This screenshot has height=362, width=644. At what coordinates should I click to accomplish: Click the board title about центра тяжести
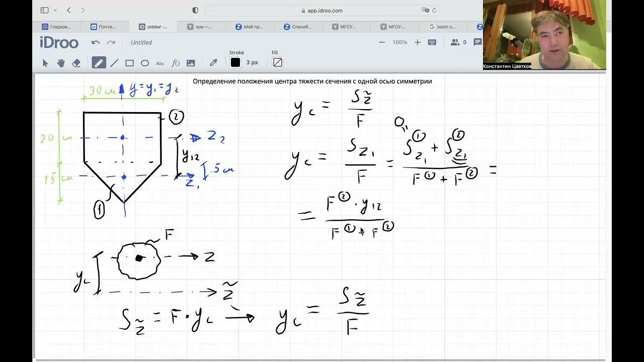pyautogui.click(x=312, y=81)
